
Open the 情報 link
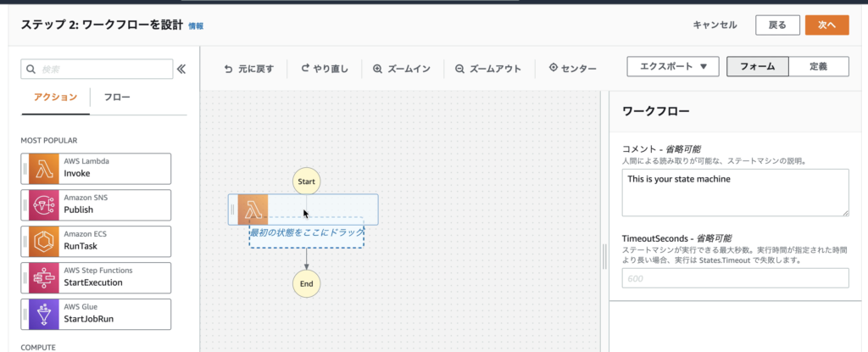point(196,26)
